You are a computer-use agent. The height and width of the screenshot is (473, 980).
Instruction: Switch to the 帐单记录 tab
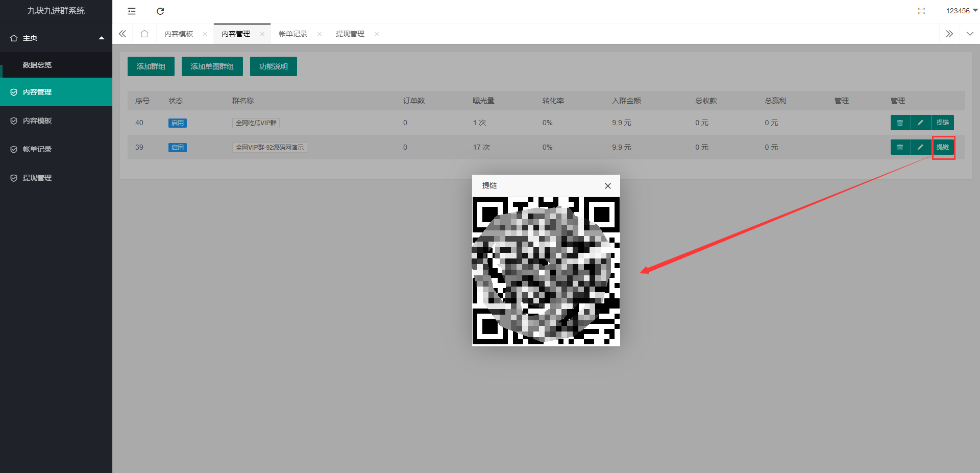click(x=293, y=34)
